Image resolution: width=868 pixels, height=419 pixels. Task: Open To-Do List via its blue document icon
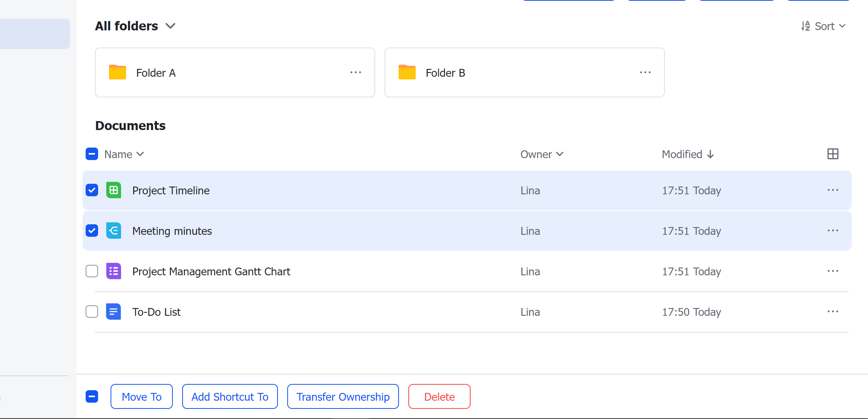tap(114, 312)
